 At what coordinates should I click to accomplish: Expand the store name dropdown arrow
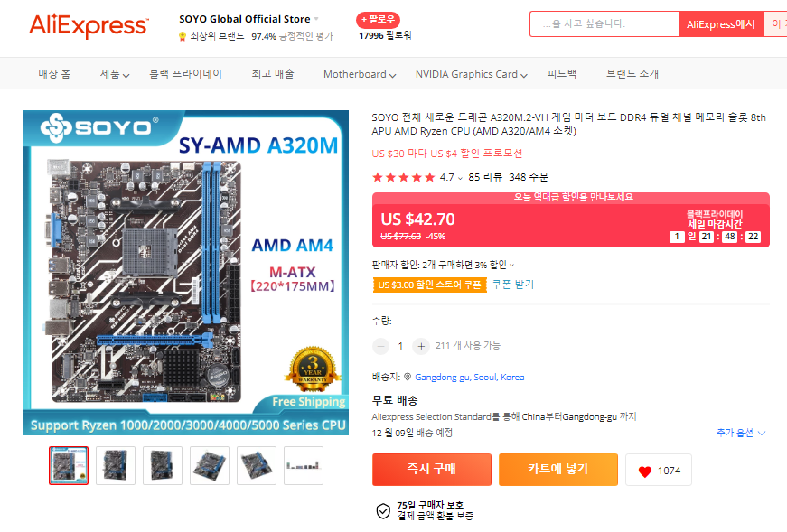click(317, 19)
